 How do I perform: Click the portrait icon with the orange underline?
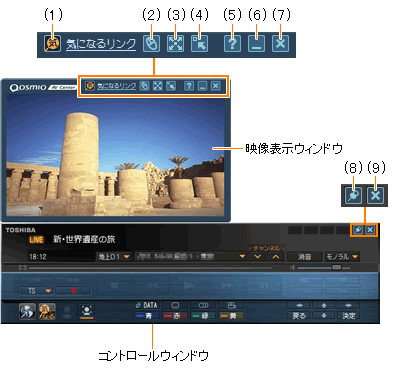[87, 312]
